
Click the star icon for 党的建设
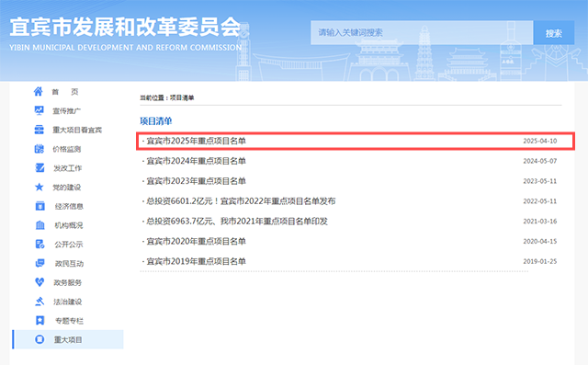click(39, 187)
